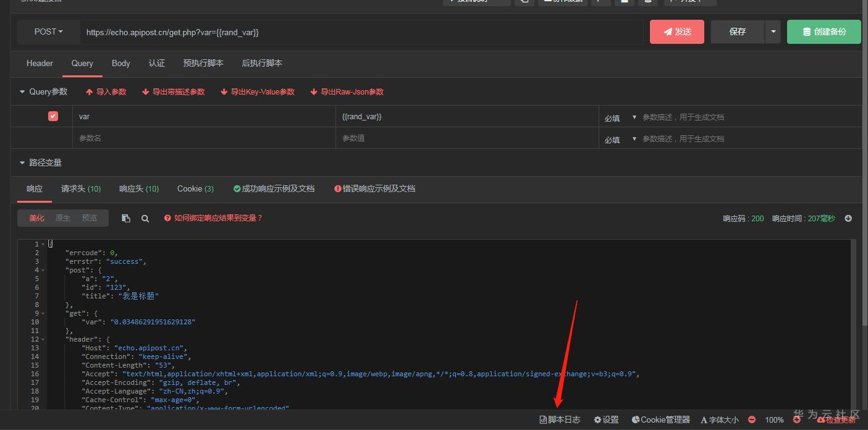Collapse the Query参数 section
Screen dimensions: 868x430
coord(23,91)
